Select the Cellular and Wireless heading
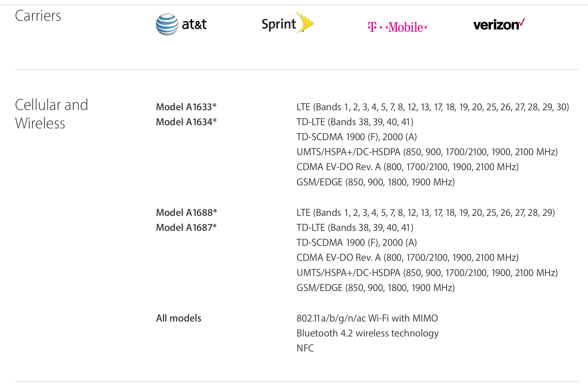This screenshot has height=388, width=588. pyautogui.click(x=51, y=114)
